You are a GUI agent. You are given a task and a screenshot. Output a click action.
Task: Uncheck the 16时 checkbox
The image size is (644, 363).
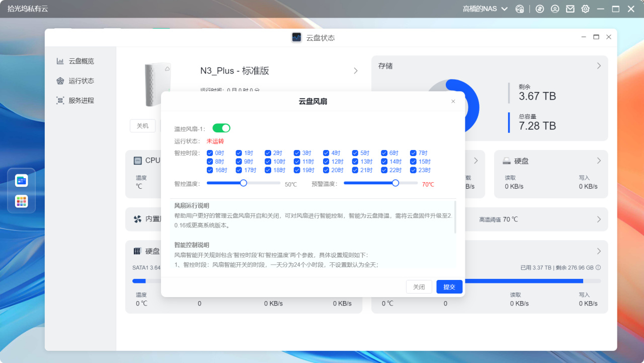tap(210, 170)
